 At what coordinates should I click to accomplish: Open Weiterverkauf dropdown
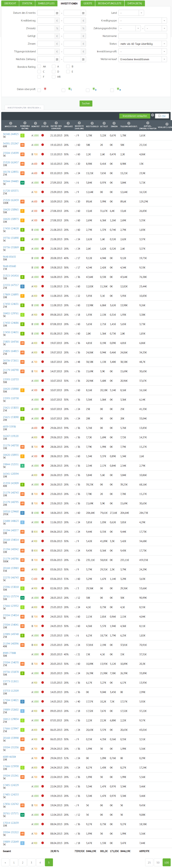(x=143, y=59)
